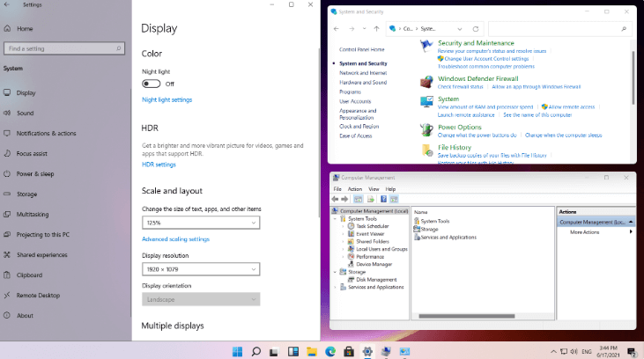
Task: Open HDR settings link
Action: click(159, 165)
